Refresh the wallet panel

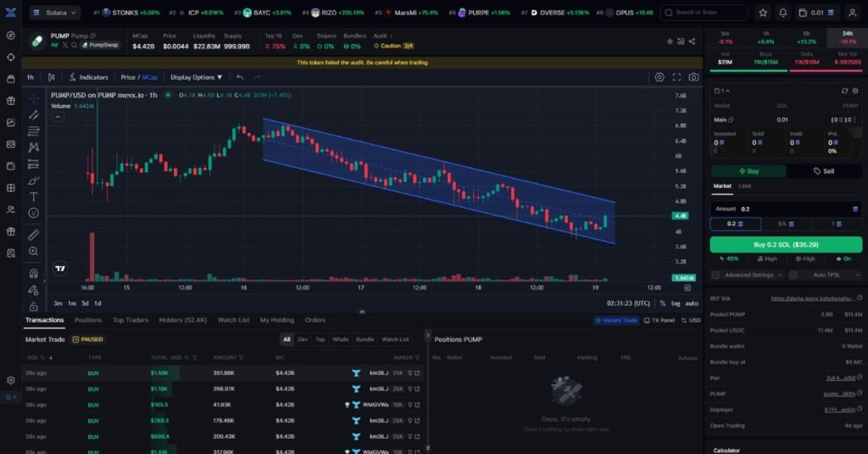pyautogui.click(x=844, y=91)
